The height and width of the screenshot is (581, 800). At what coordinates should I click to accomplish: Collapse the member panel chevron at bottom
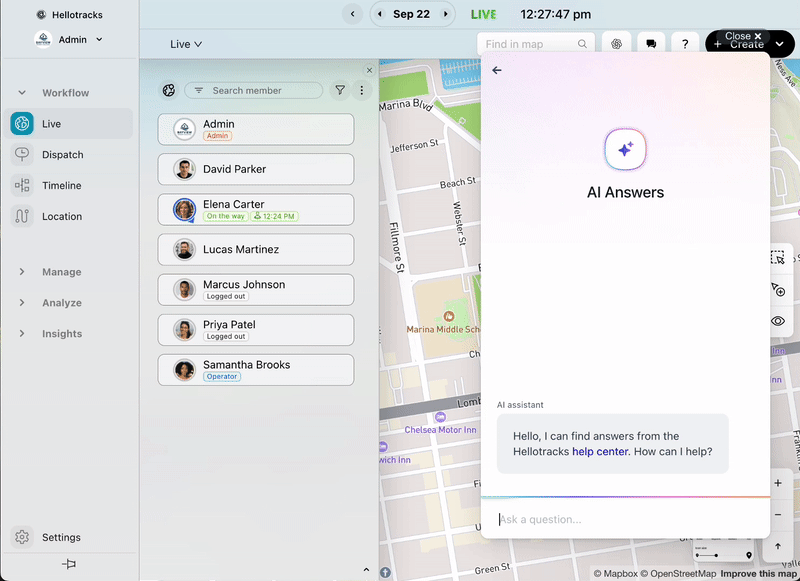coord(366,570)
